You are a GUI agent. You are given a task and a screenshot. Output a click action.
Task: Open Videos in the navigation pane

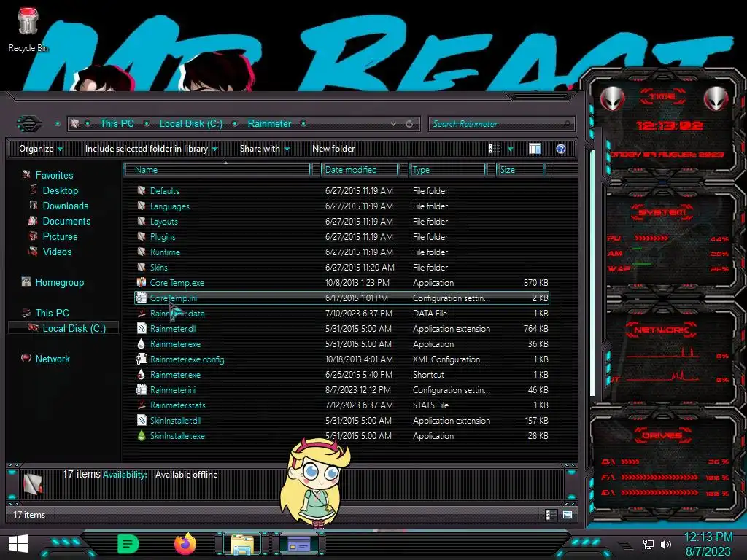(x=57, y=252)
